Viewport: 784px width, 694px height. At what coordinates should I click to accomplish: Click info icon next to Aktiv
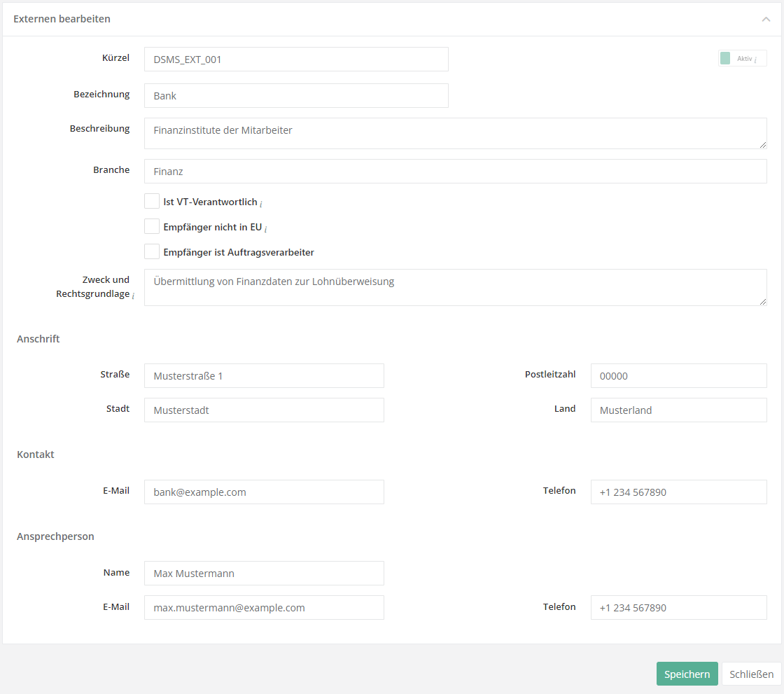pyautogui.click(x=756, y=60)
